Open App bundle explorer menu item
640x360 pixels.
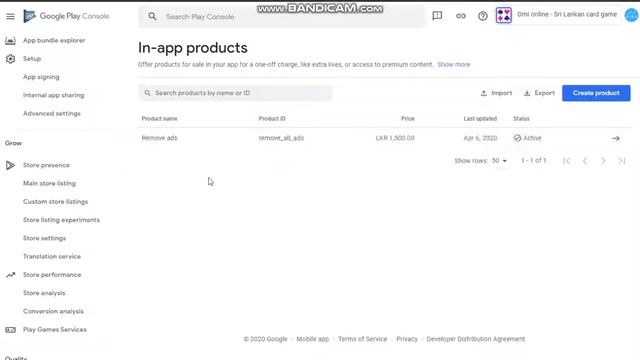(x=54, y=40)
